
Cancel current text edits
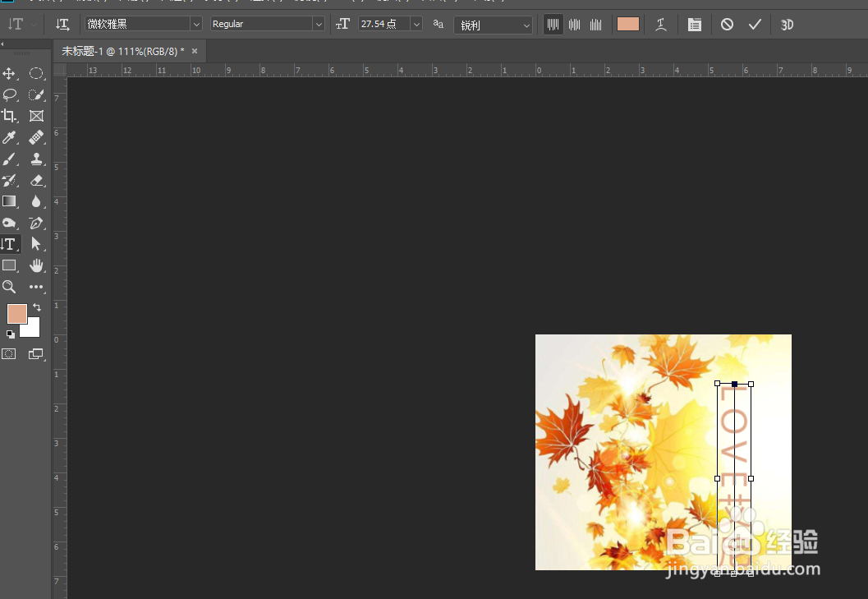727,25
